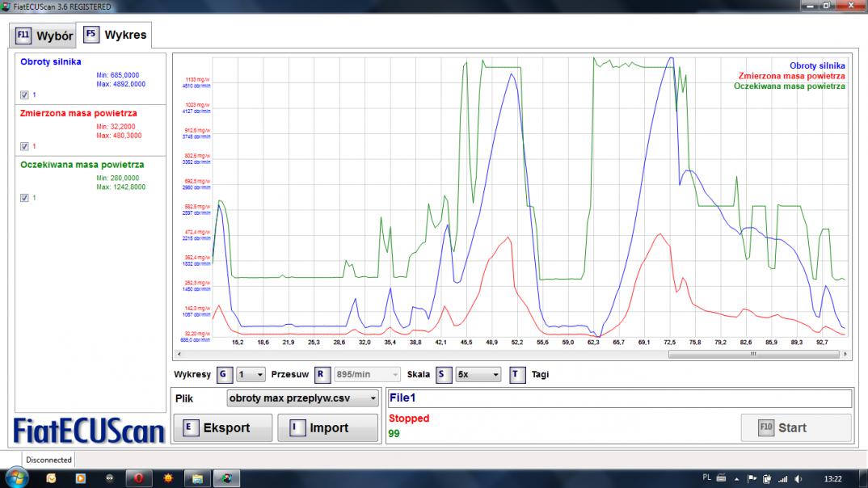Click the F10 icon on the Start button
Viewport: 868px width, 488px height.
click(766, 427)
